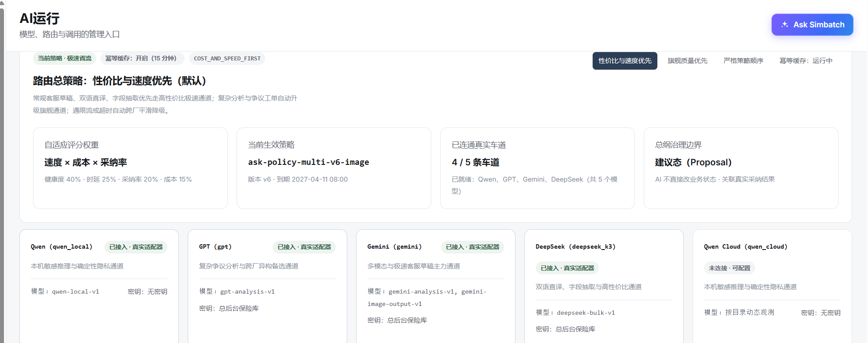Click the Qwen Cloud (qwen_cloud) card title
This screenshot has height=343, width=868.
(x=746, y=247)
